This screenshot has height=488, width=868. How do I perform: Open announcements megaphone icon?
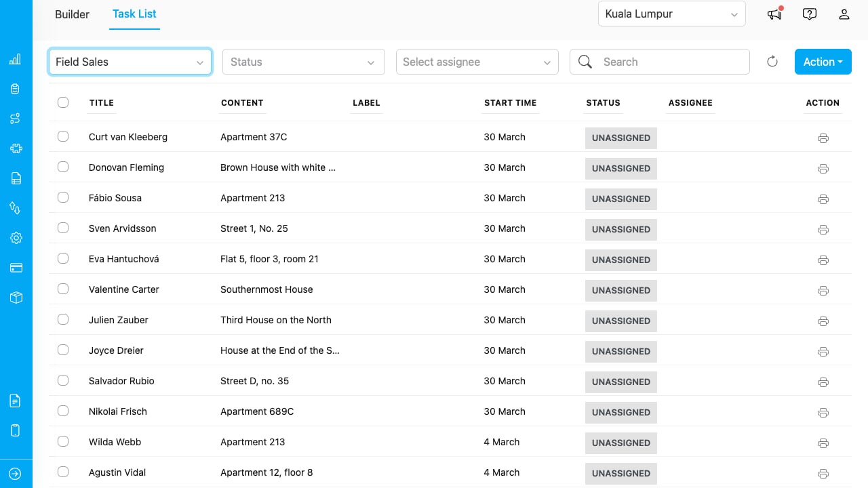click(x=774, y=14)
